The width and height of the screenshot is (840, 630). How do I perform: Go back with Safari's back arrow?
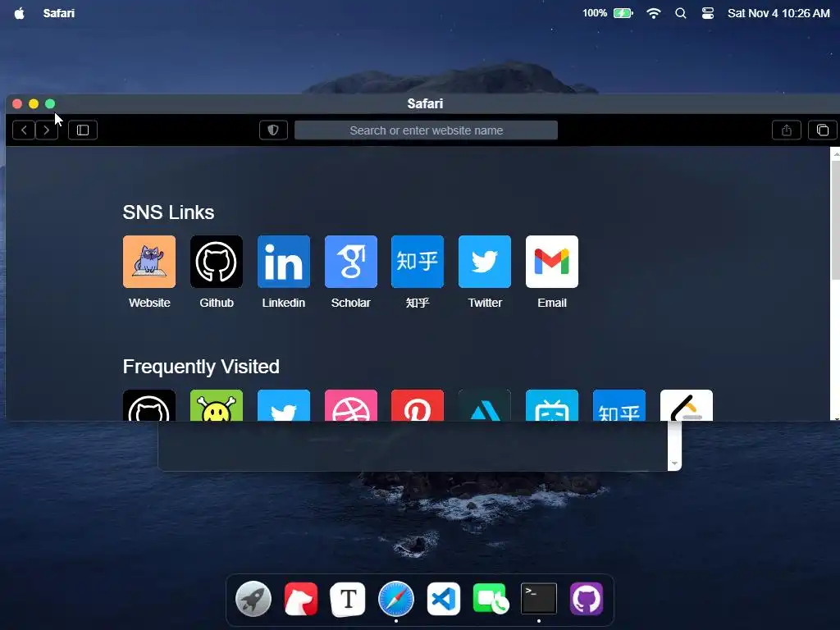click(x=24, y=130)
